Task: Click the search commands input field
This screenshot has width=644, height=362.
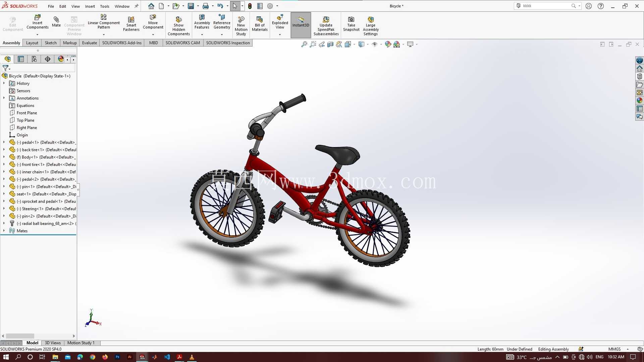Action: (x=546, y=6)
